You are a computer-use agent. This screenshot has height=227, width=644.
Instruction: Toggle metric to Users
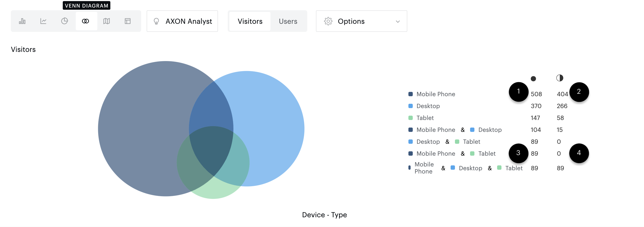[288, 21]
